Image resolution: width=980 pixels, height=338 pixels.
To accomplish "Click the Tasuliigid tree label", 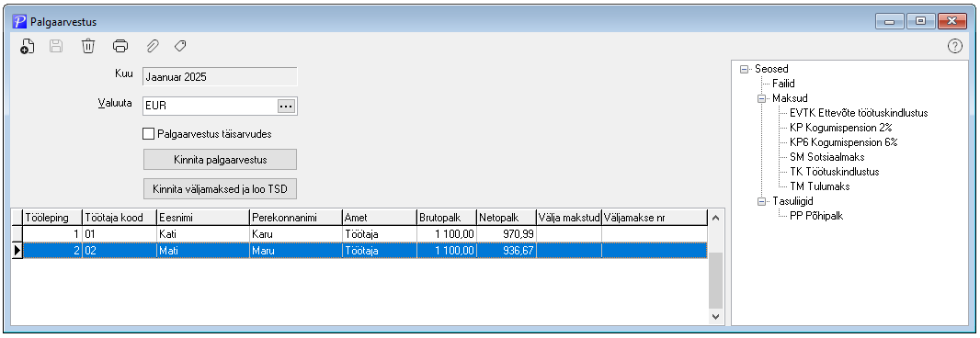I will (792, 201).
